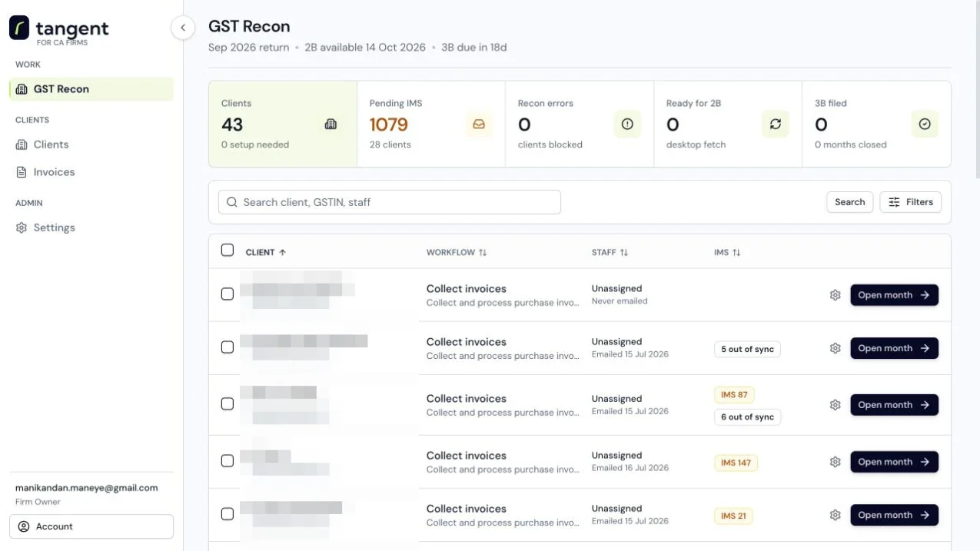
Task: Select the Ready for 2B card
Action: [x=728, y=124]
